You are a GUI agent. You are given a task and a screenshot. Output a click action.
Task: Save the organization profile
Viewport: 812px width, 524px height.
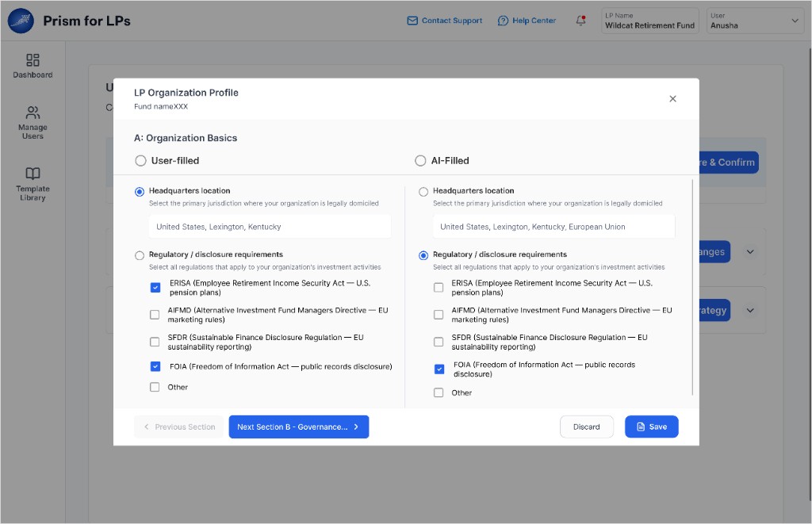[652, 426]
